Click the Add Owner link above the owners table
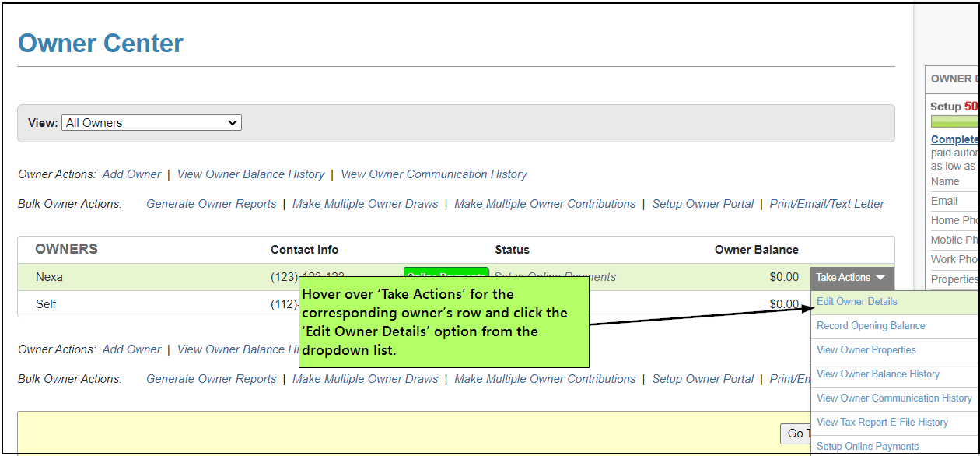Screen dimensions: 980x456 (x=131, y=174)
